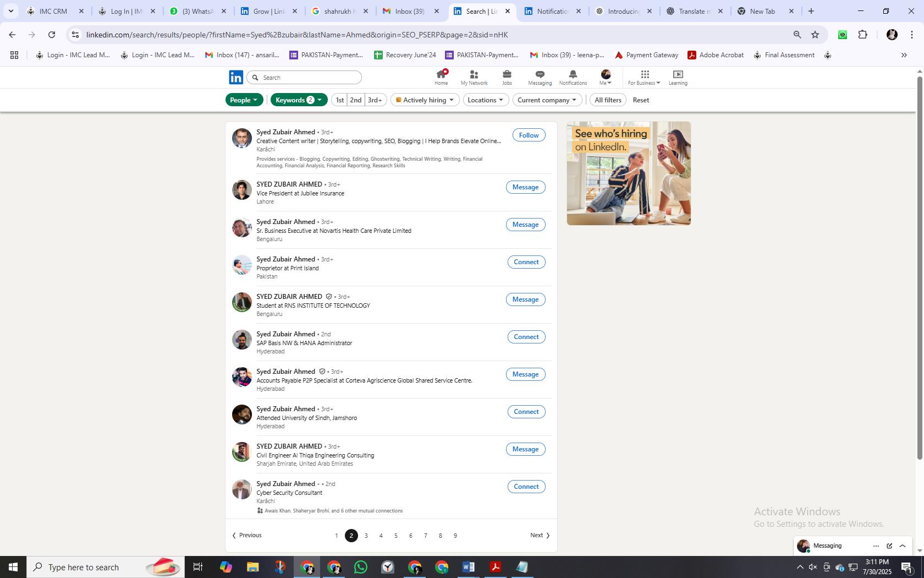Message the Corteva Accounts Payable specialist
The image size is (924, 578).
point(525,374)
